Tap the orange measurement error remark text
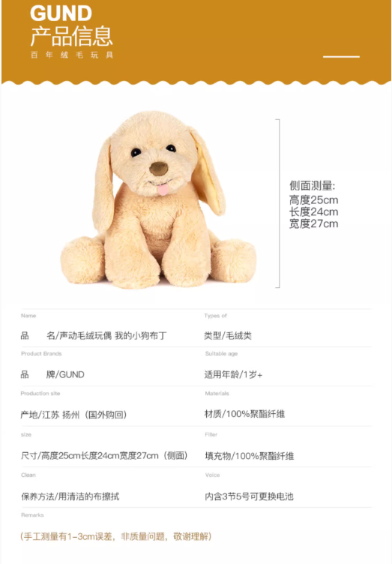This screenshot has height=564, width=392. click(116, 537)
